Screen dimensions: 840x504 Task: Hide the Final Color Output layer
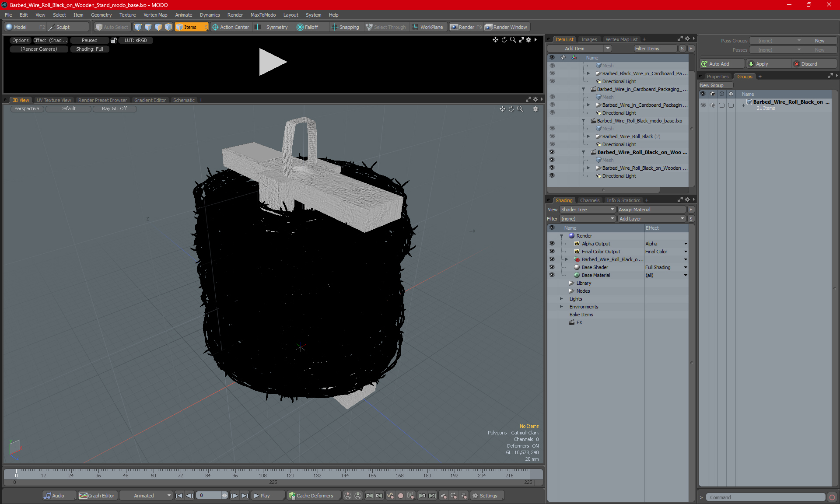(x=552, y=252)
